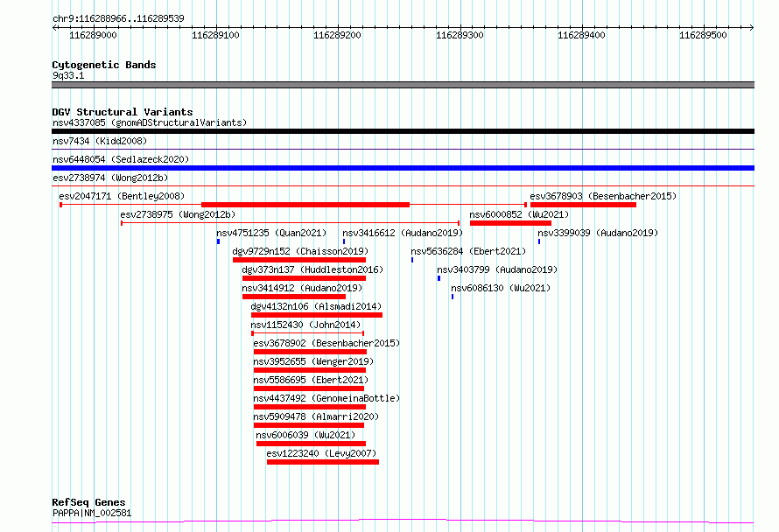Click nsv5909478 (Almarri2020) label
779x532 pixels.
[316, 416]
